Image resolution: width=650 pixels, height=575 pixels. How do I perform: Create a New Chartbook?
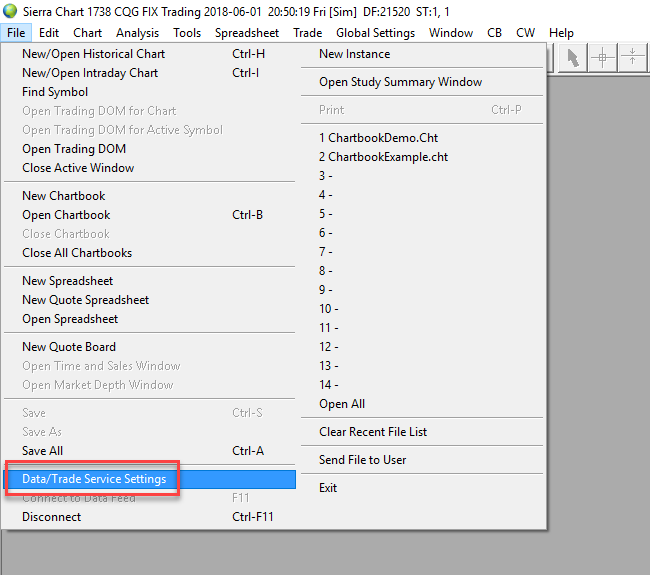tap(63, 196)
